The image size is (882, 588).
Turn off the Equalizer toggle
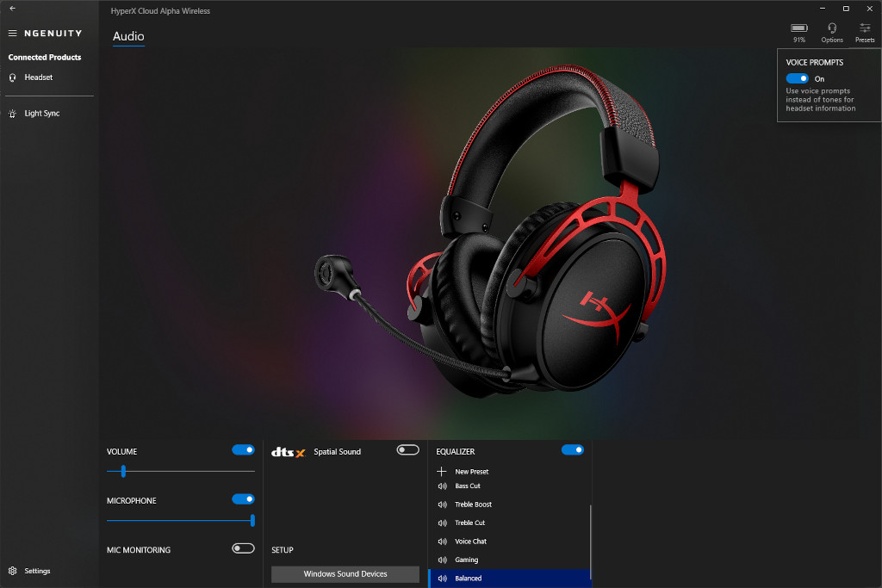pos(572,450)
